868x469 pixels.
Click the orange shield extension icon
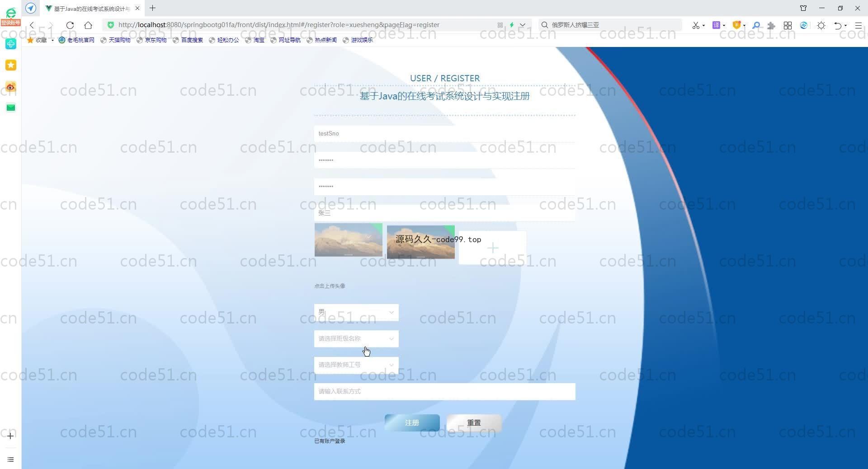(x=736, y=25)
